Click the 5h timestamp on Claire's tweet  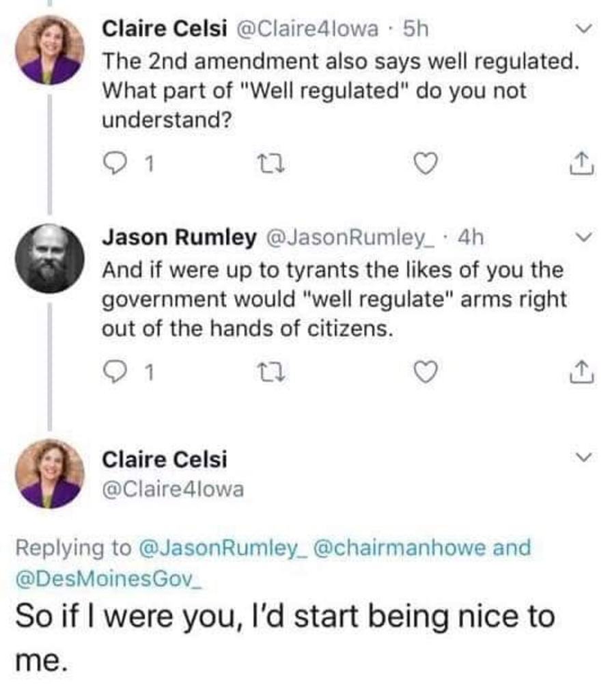416,29
